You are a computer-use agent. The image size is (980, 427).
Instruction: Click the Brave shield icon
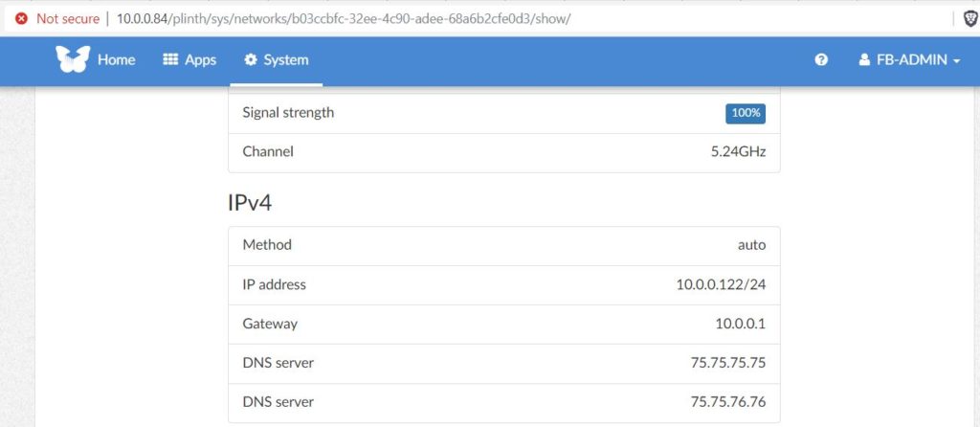(x=969, y=19)
